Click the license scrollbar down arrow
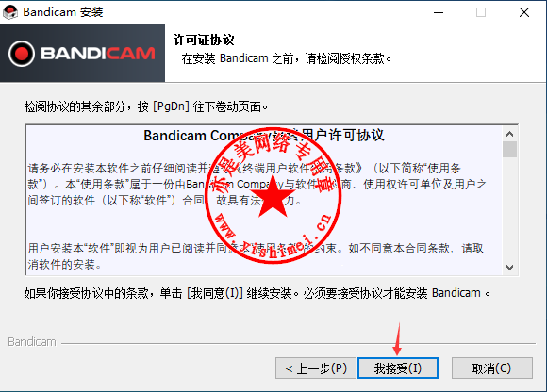 tap(509, 268)
